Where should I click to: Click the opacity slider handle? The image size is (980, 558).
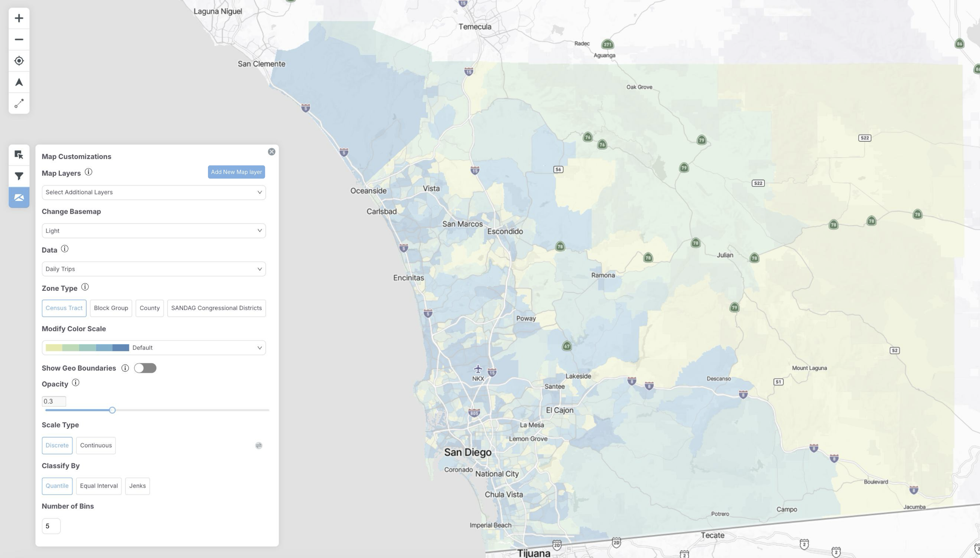[112, 410]
